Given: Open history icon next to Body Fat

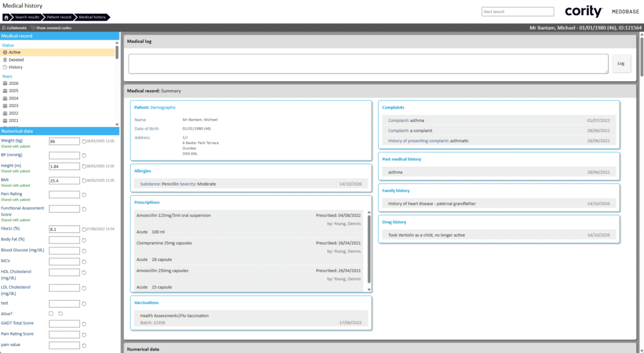Looking at the screenshot, I should pyautogui.click(x=84, y=240).
